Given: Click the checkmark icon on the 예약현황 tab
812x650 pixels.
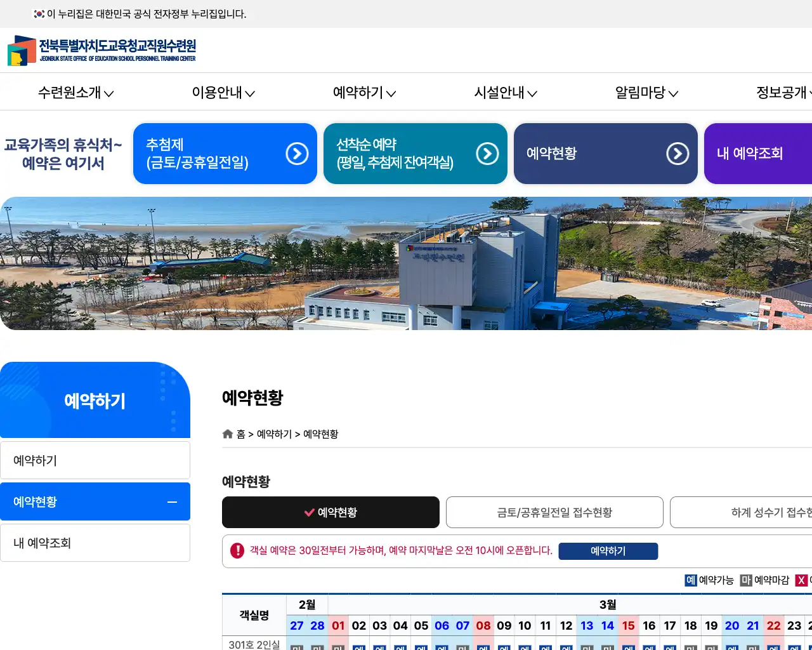Looking at the screenshot, I should 310,512.
